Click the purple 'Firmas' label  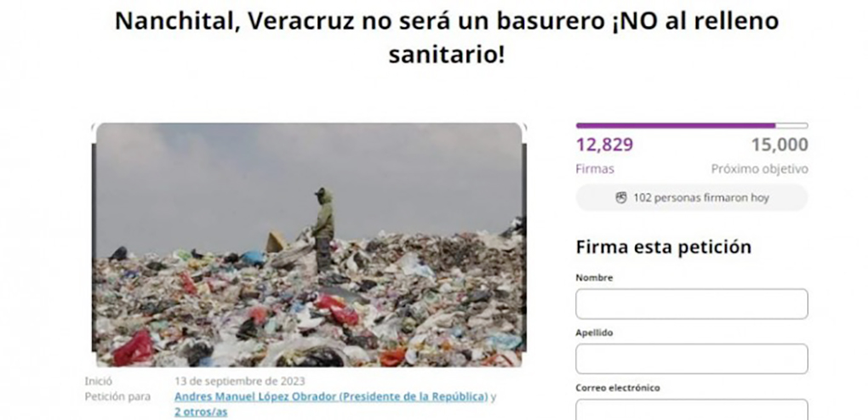(x=595, y=169)
